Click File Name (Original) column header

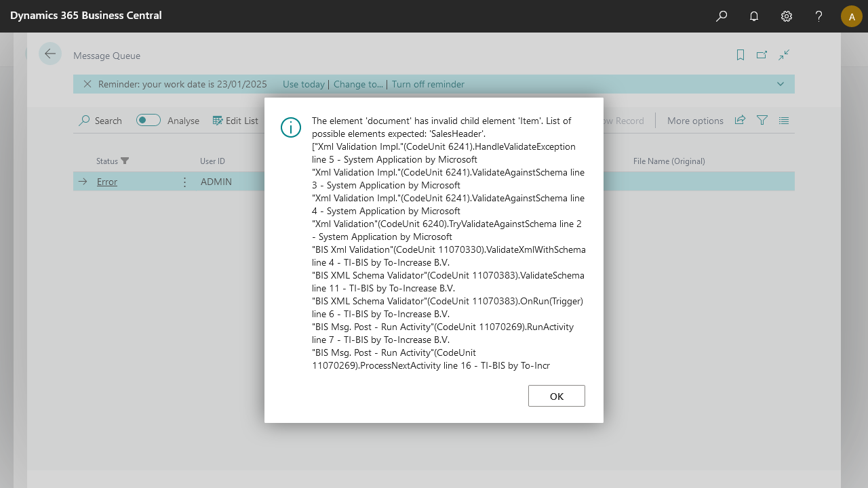click(669, 161)
